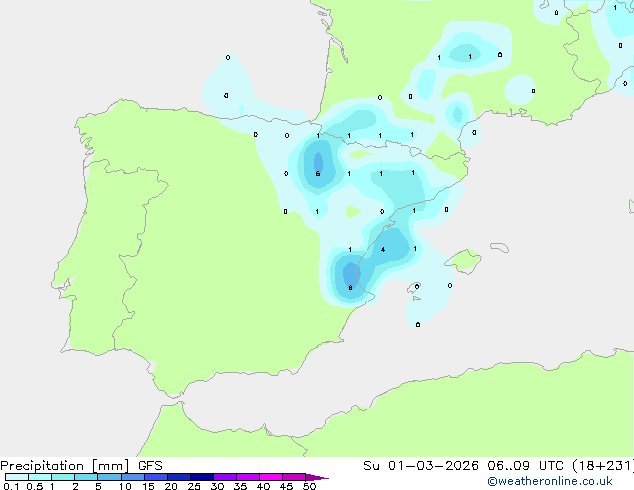Open the weatheronline.co.uk copyright link

(x=550, y=481)
